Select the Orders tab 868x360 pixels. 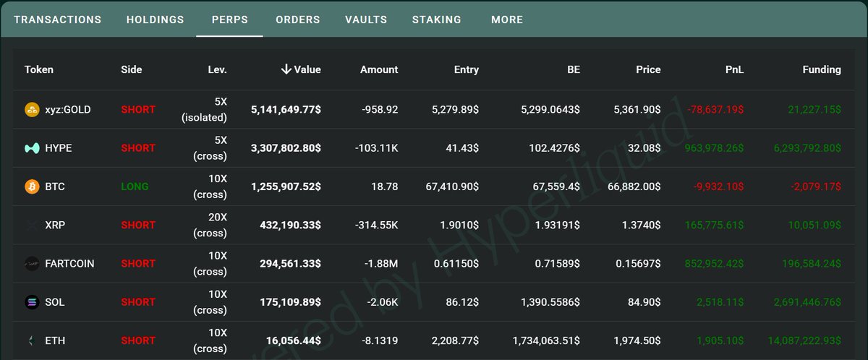click(298, 20)
